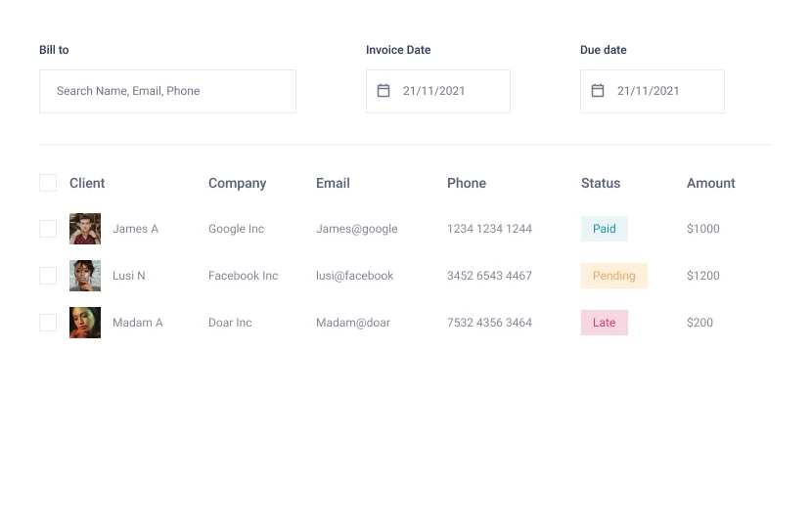Click the pink Late status badge
Viewport: 812px width, 526px height.
coord(604,323)
